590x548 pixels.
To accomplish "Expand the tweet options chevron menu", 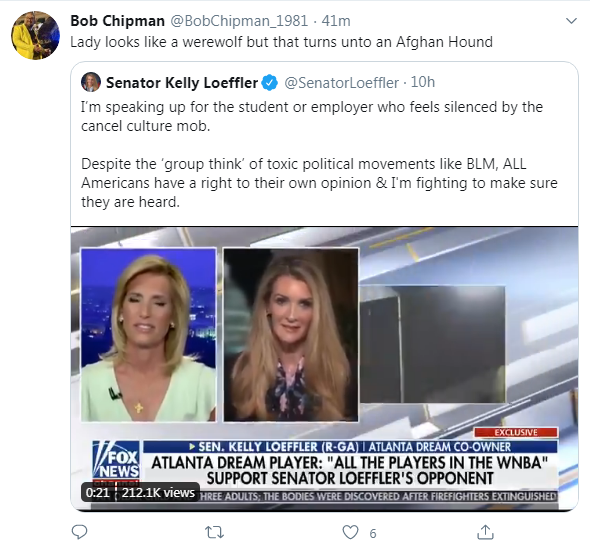I will 571,21.
